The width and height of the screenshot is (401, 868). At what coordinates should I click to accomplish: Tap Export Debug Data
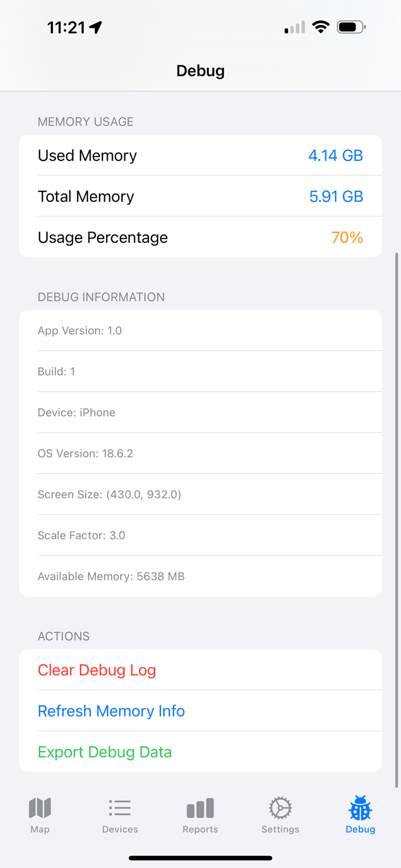tap(105, 752)
